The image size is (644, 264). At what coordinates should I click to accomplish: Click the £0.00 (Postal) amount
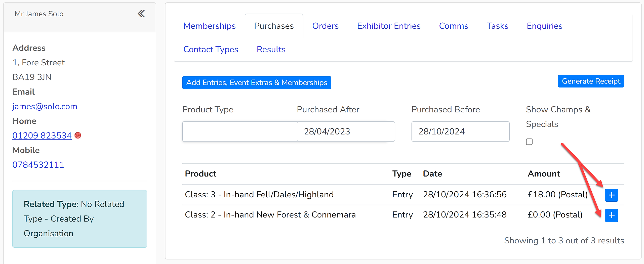click(x=555, y=215)
